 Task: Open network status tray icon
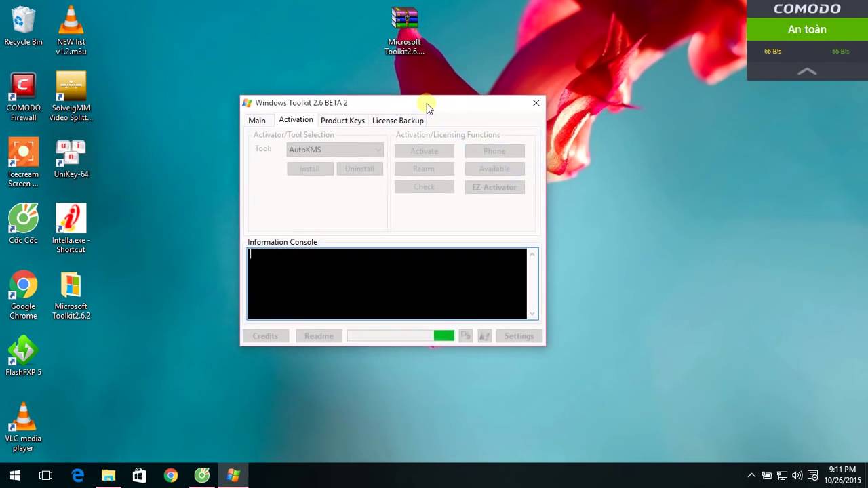782,476
